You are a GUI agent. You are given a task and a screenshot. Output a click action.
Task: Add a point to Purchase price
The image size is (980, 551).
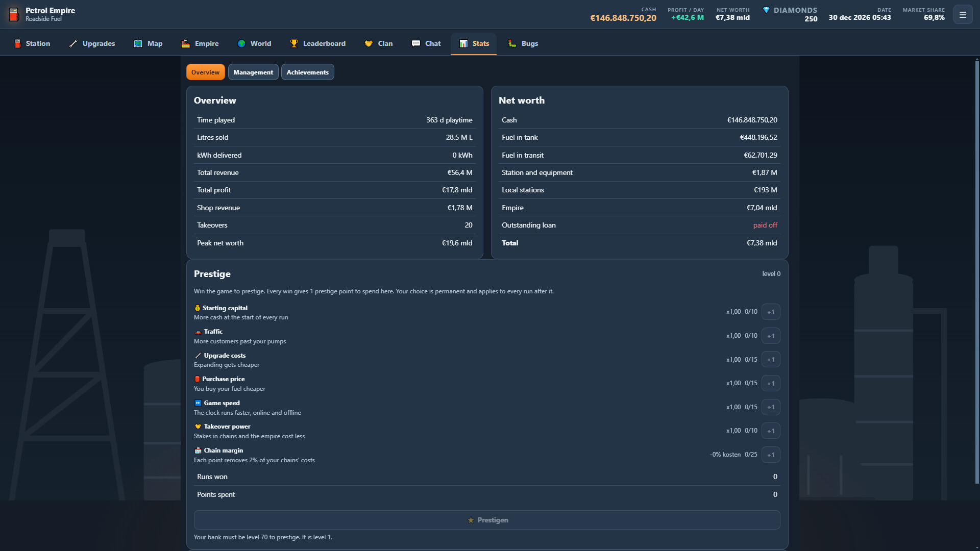[771, 383]
